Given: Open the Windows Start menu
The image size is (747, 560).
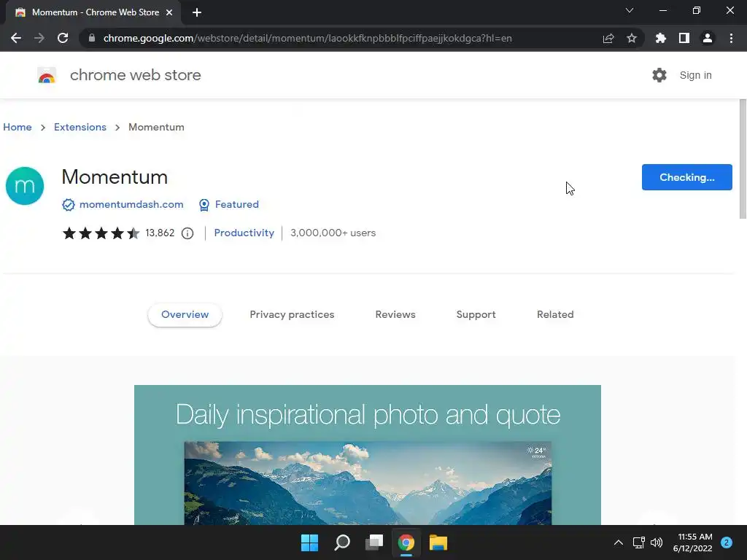Looking at the screenshot, I should coord(309,542).
